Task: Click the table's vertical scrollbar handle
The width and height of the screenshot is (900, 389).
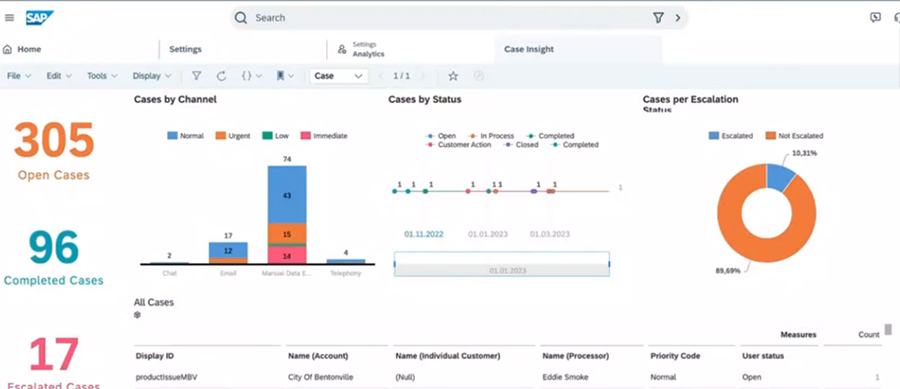Action: pos(888,329)
